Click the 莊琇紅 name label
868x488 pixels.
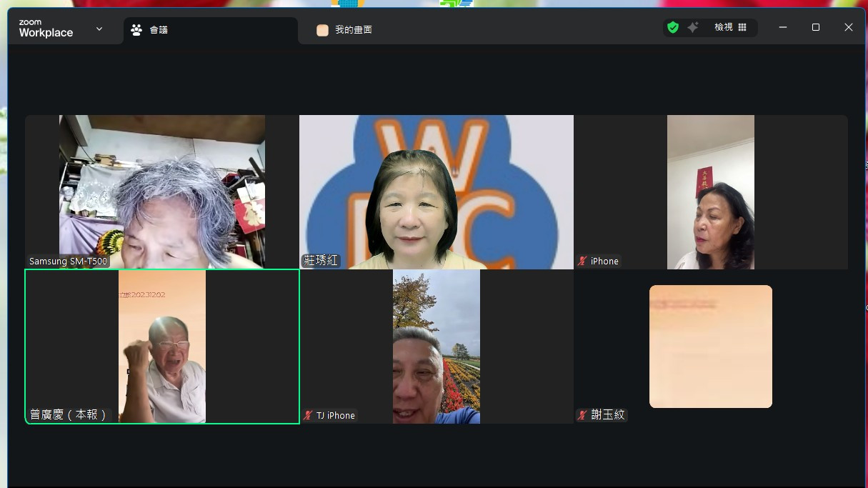coord(321,261)
